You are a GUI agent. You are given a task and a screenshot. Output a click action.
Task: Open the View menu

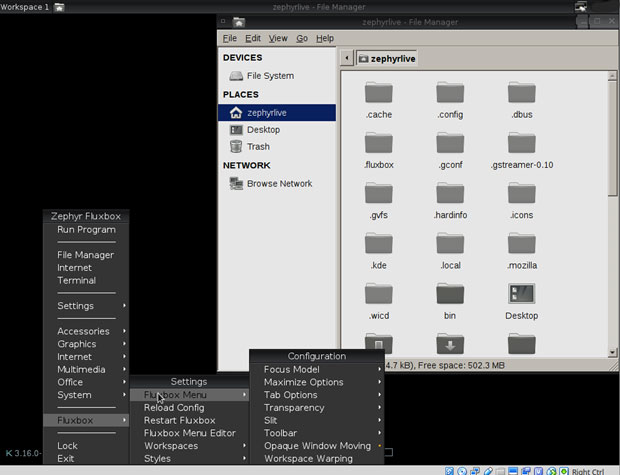[276, 39]
